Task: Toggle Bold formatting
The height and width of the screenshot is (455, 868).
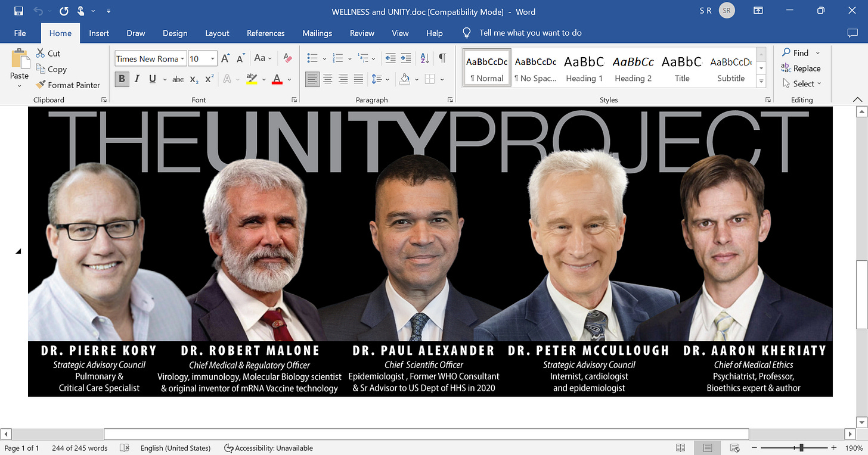Action: (122, 79)
